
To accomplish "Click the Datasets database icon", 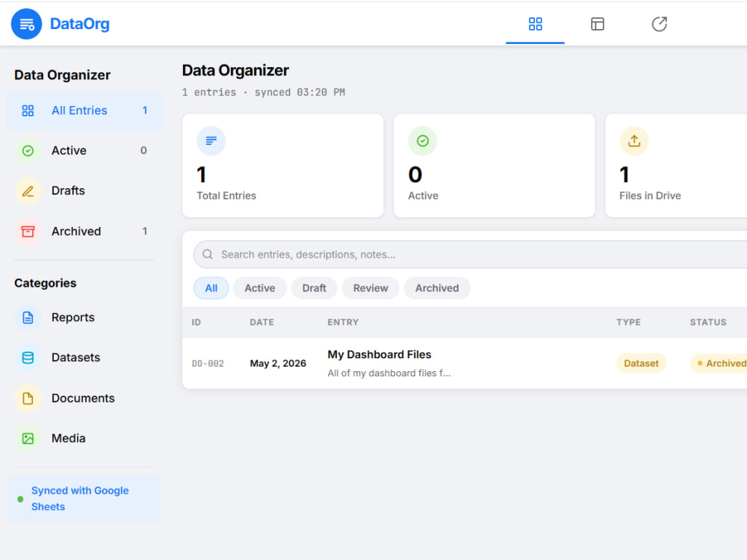I will (28, 358).
